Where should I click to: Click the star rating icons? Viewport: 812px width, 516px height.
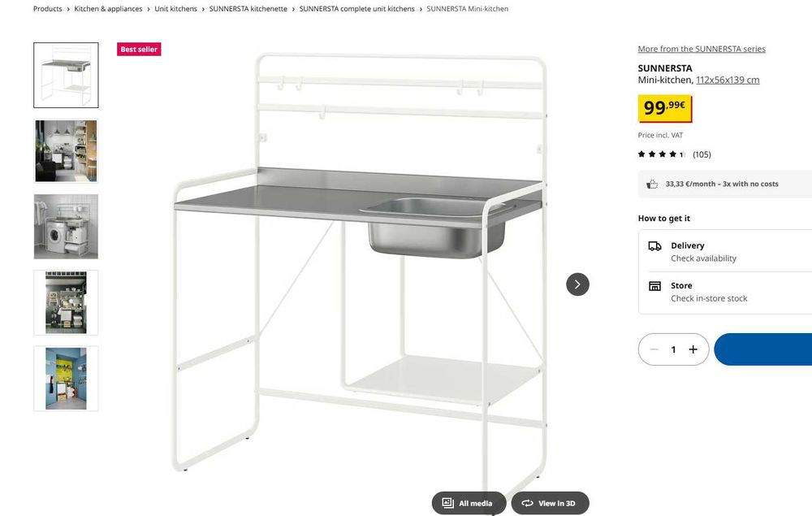[661, 154]
